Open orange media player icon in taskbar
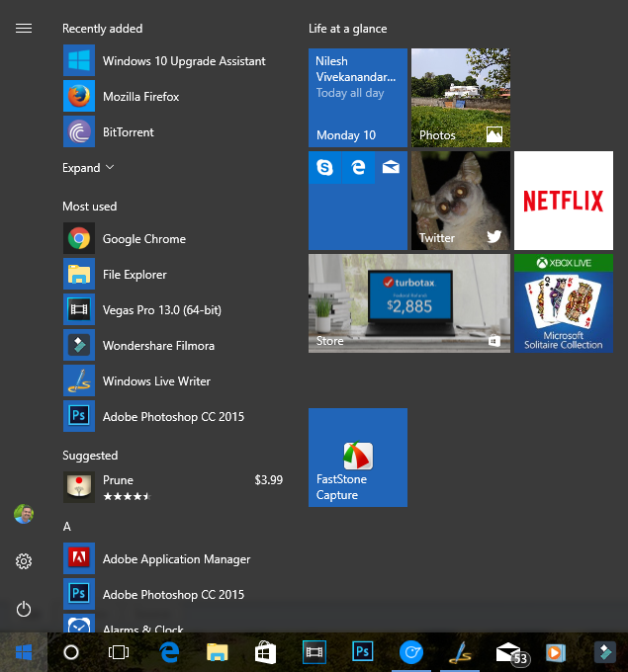 pos(556,652)
